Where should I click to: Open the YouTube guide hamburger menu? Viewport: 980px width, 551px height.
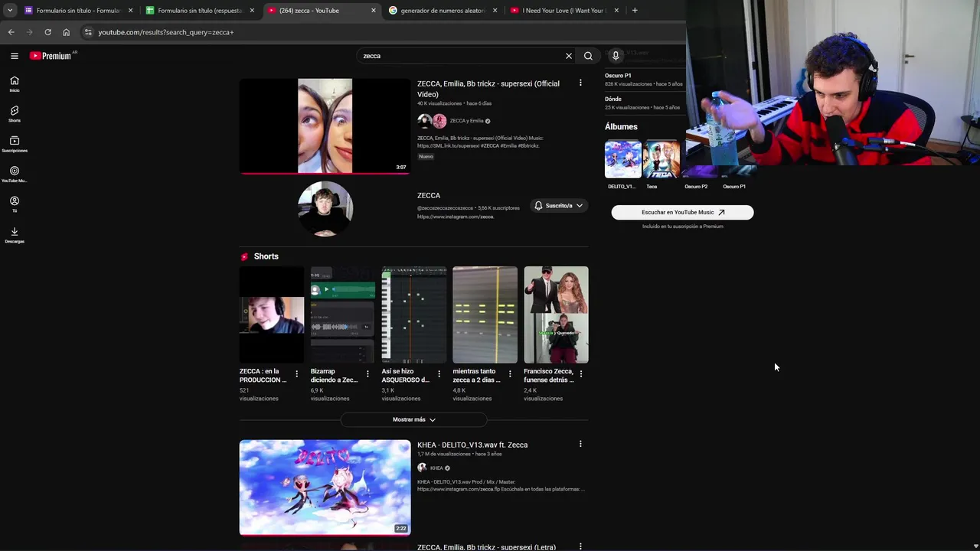tap(15, 56)
